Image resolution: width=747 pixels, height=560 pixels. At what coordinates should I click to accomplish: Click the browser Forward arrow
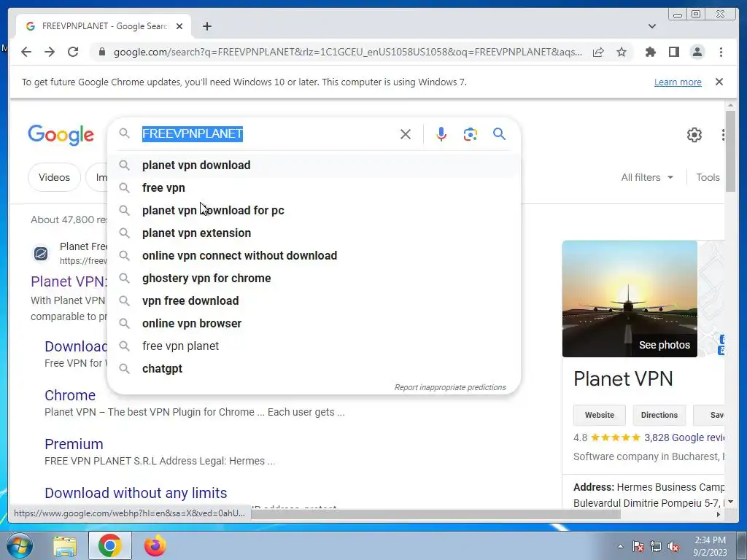point(50,52)
